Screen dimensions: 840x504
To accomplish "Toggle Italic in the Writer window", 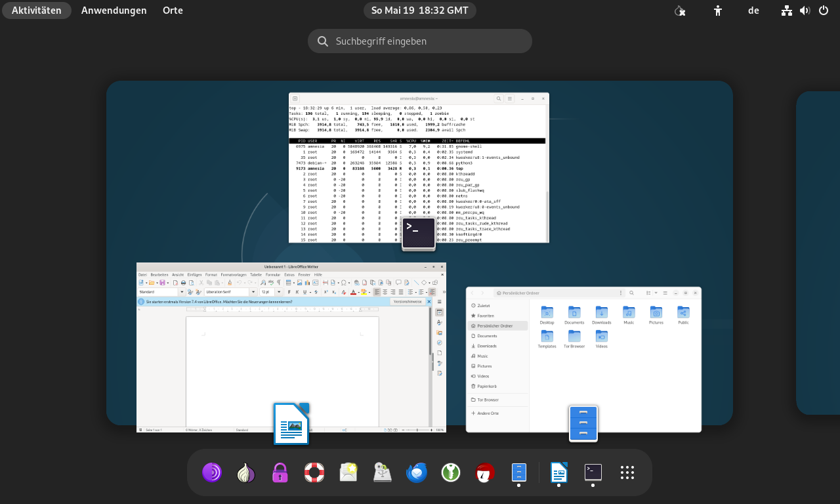I will (297, 292).
